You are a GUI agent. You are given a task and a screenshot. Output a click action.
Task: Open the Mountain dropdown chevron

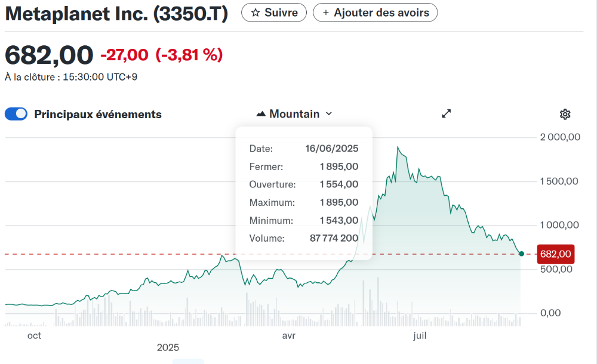(x=329, y=114)
